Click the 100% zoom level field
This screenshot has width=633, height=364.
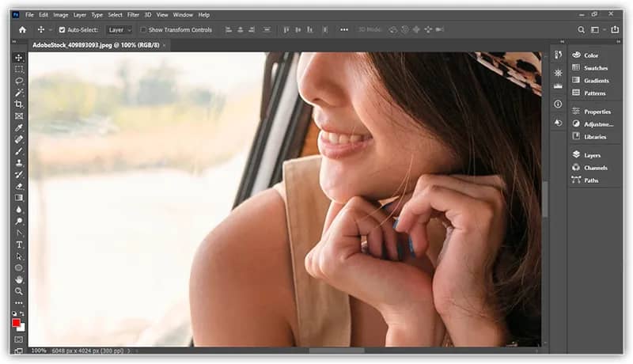click(x=39, y=351)
